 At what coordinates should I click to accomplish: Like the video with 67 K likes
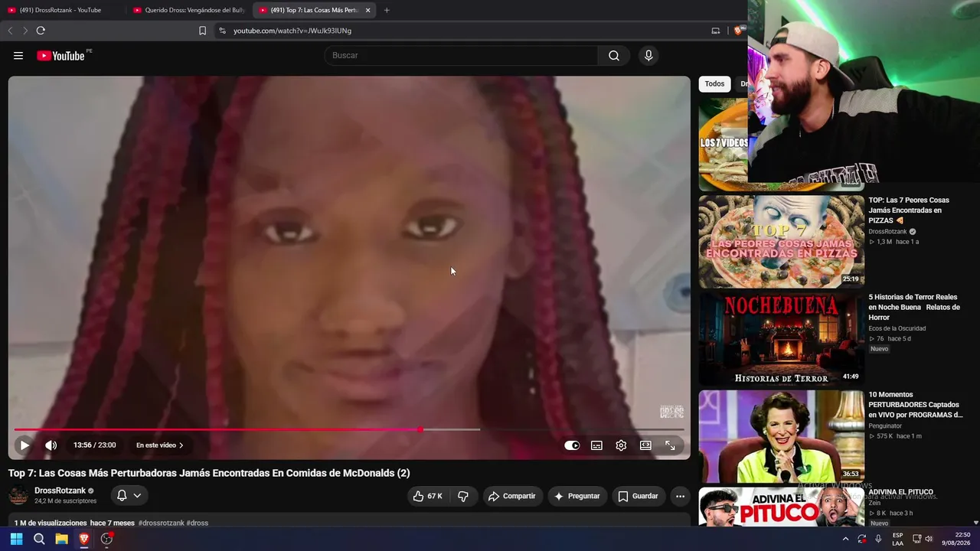coord(427,496)
